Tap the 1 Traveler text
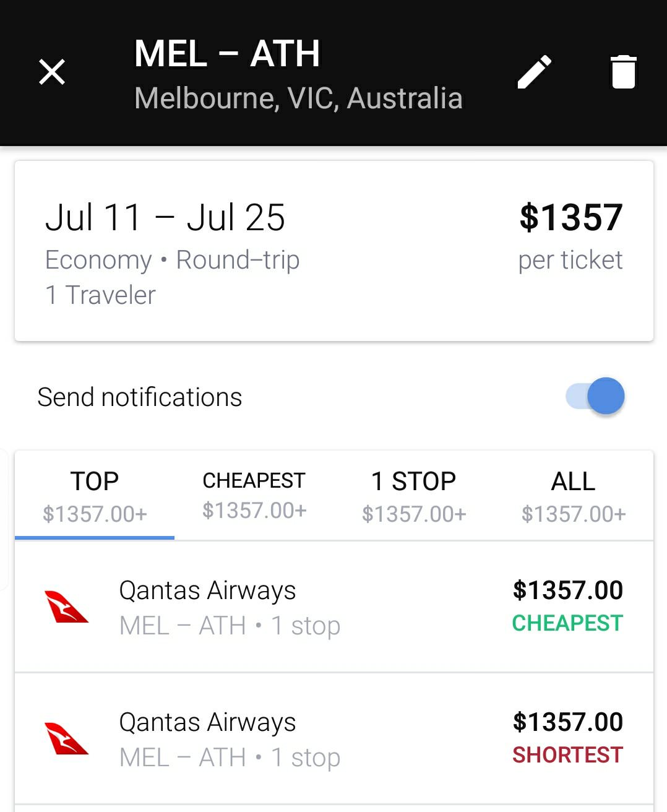Screen dimensions: 667x812 point(100,295)
